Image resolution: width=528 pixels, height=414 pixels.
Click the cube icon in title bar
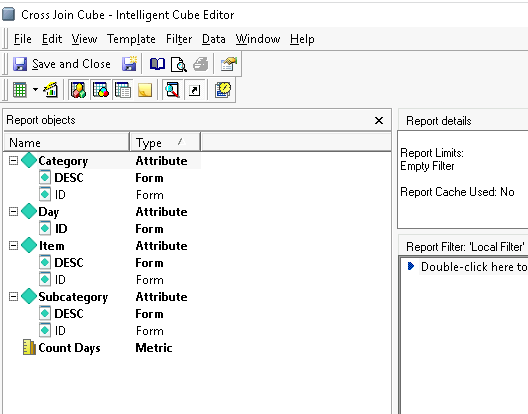(8, 14)
